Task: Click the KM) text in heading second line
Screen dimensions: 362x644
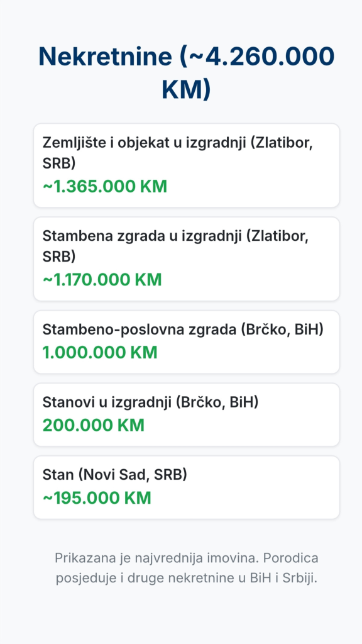Action: [186, 89]
